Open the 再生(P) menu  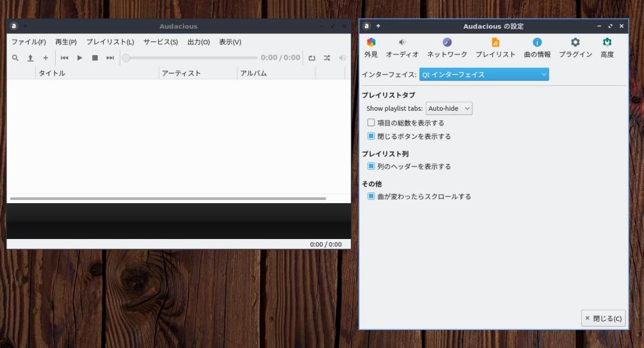click(66, 42)
